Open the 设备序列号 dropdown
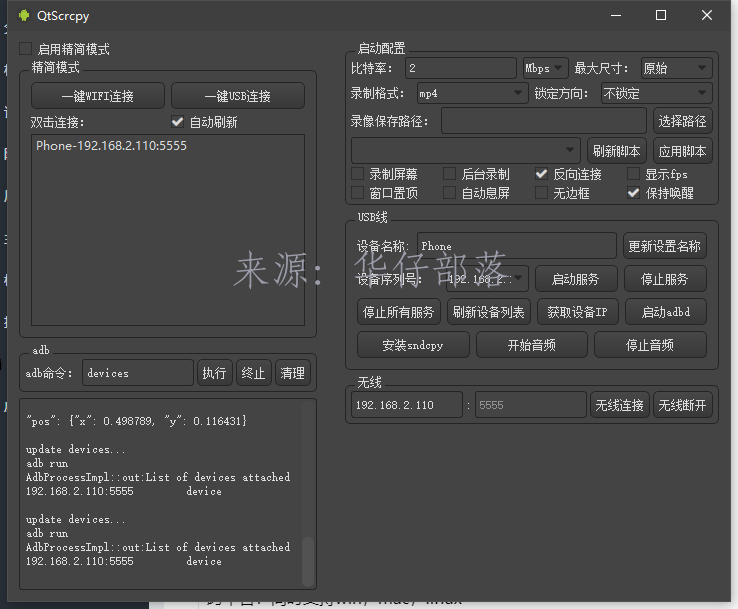This screenshot has height=609, width=738. pyautogui.click(x=487, y=279)
